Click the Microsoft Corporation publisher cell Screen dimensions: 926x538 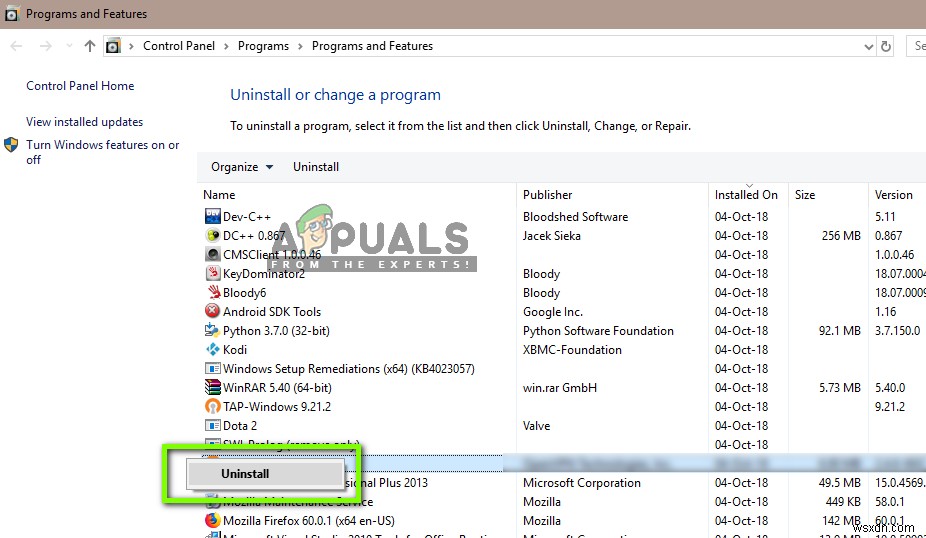[582, 482]
